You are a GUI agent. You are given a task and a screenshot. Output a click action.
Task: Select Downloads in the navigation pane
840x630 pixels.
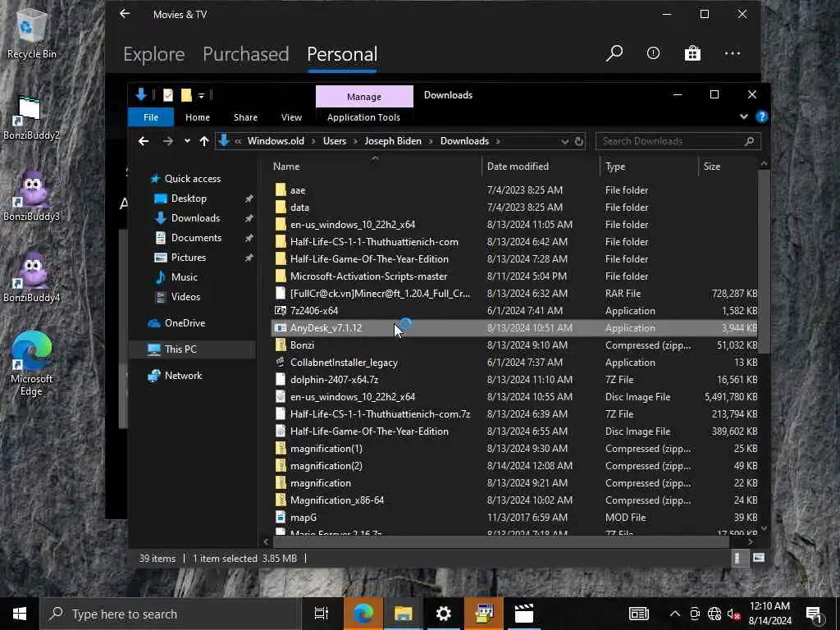coord(195,218)
